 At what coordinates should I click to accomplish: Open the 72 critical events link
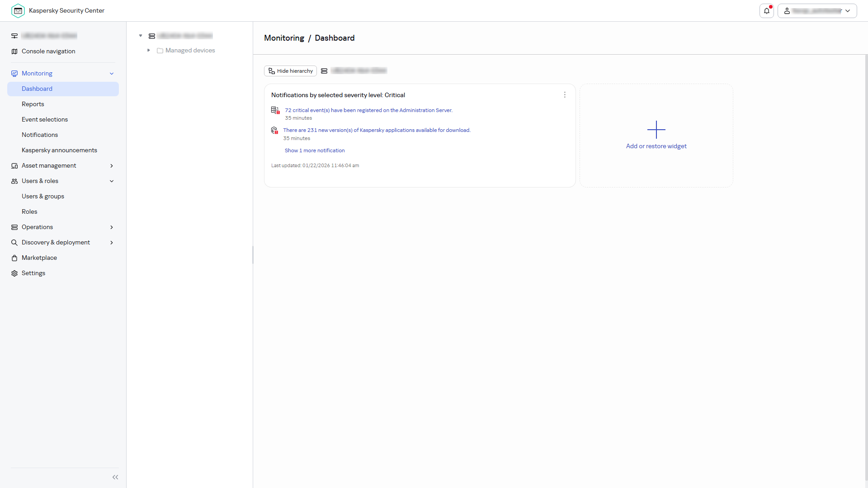click(x=368, y=110)
